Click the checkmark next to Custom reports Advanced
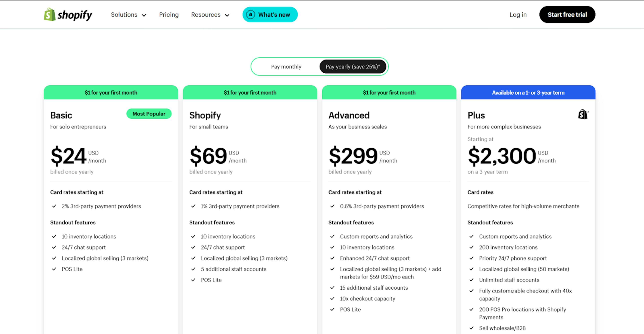Viewport: 644px width, 334px height. [x=332, y=236]
